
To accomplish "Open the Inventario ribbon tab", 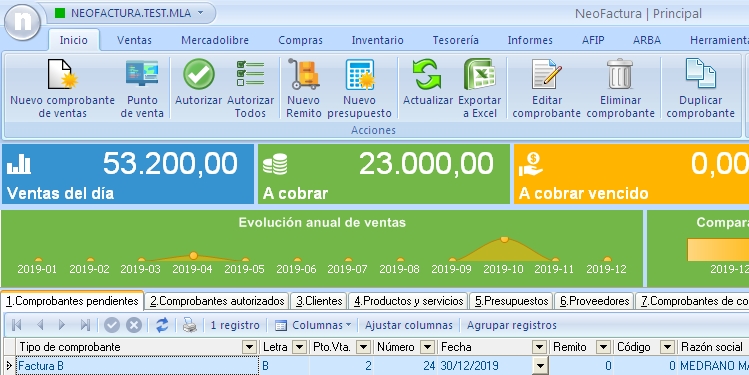I will (377, 40).
